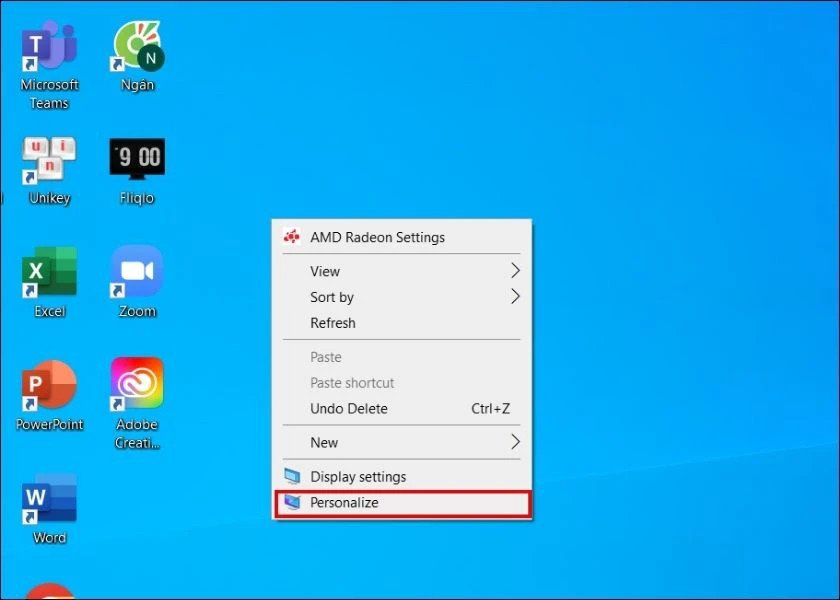Image resolution: width=840 pixels, height=600 pixels.
Task: Click the Paste shortcut menu entry
Action: pyautogui.click(x=352, y=383)
